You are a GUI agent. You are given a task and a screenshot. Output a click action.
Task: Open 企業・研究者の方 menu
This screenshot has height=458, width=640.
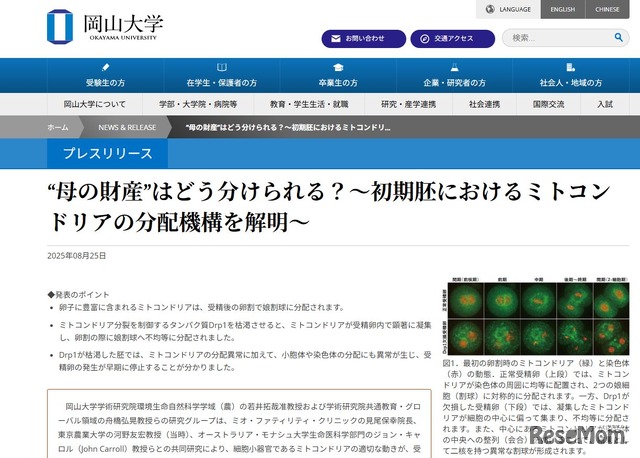[454, 76]
